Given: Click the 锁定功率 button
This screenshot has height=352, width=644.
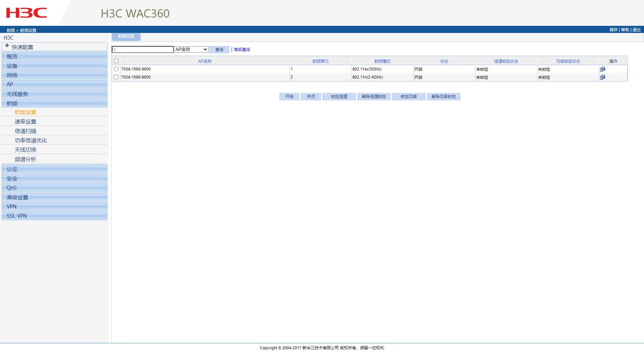Looking at the screenshot, I should (x=409, y=97).
